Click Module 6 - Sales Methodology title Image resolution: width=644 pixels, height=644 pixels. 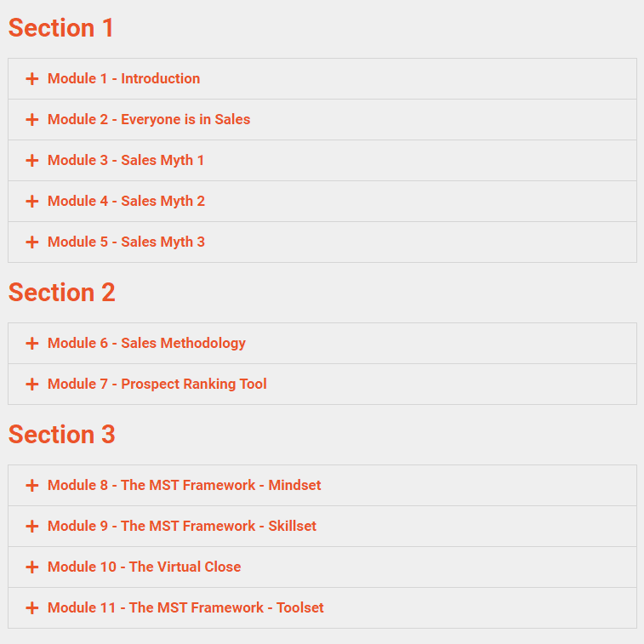(146, 344)
